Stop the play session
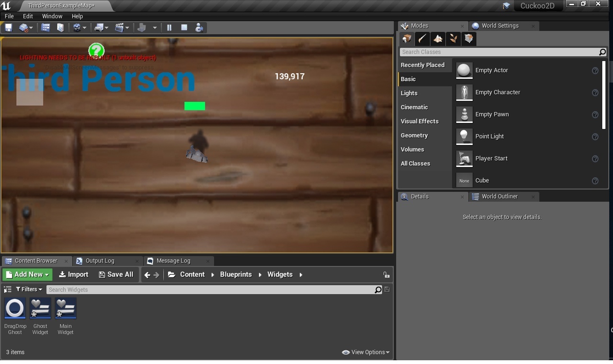 point(184,28)
